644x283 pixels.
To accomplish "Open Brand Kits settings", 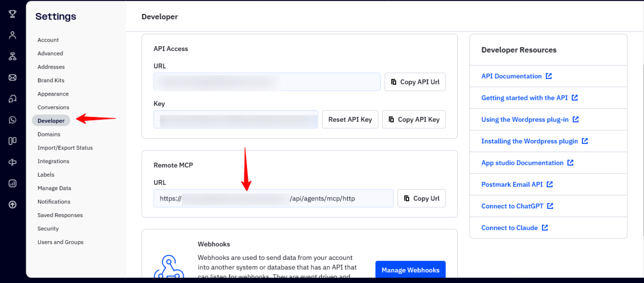I will click(51, 81).
